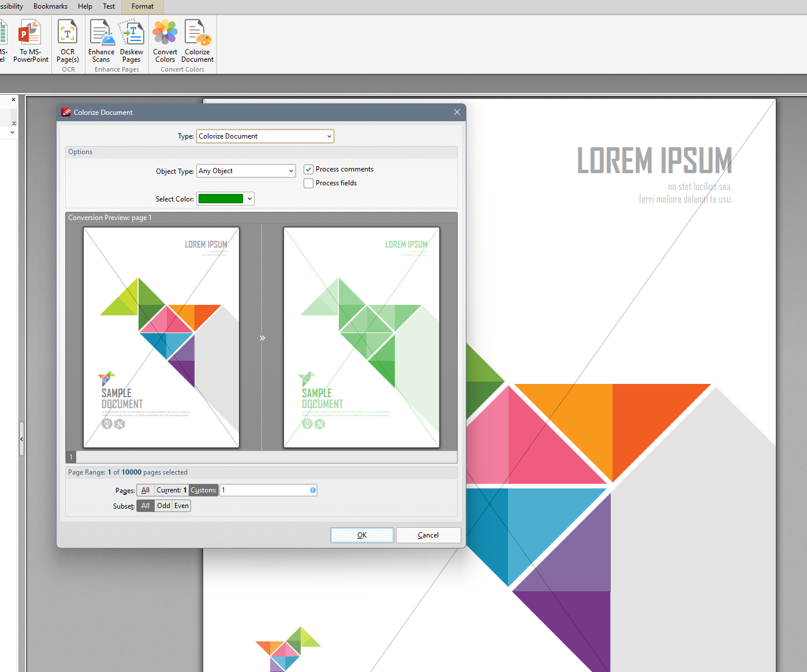Collapse the left pane splitter arrow

(21, 439)
